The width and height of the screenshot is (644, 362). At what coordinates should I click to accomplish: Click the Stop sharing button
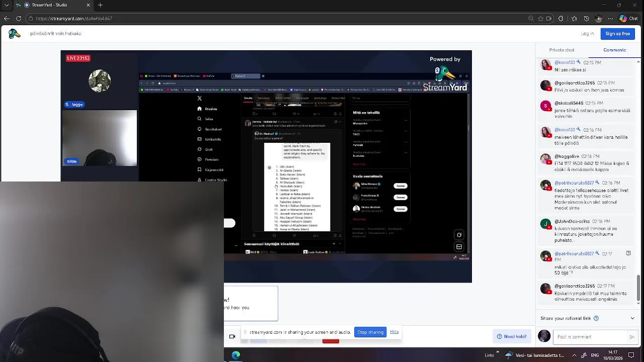pyautogui.click(x=370, y=332)
